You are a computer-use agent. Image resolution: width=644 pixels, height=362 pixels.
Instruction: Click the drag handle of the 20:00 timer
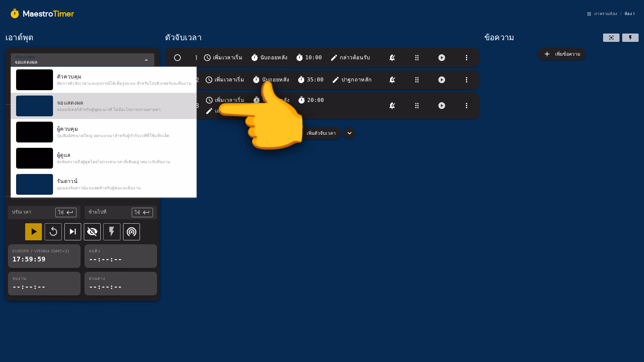click(x=417, y=106)
